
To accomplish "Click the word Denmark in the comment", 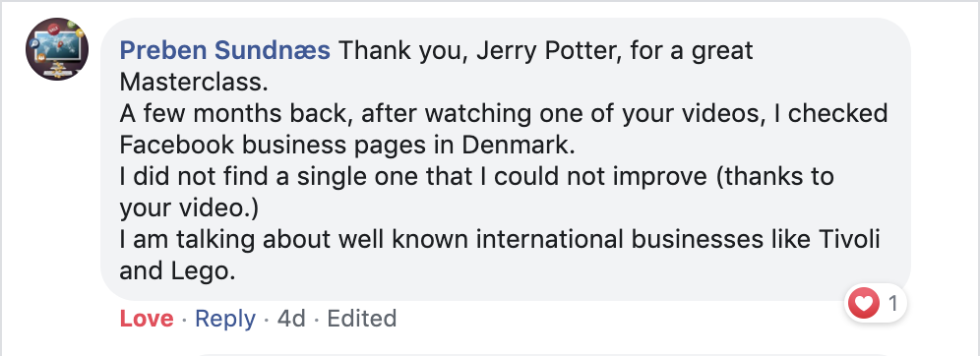I will [x=519, y=145].
